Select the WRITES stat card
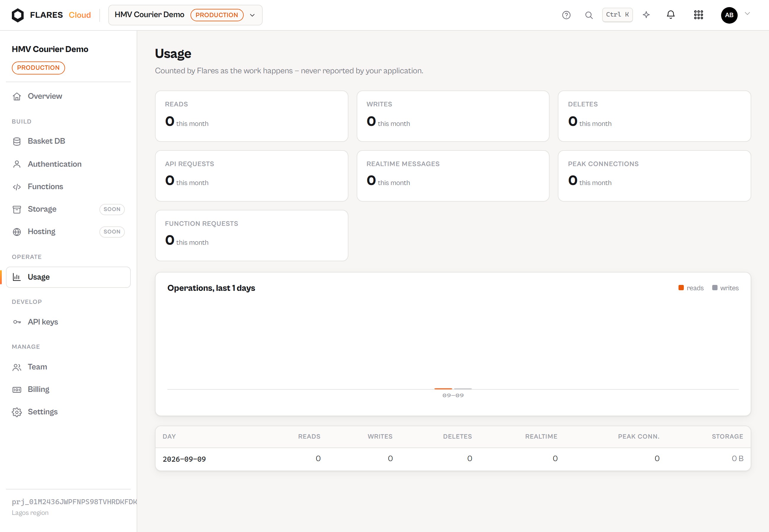Viewport: 769px width, 532px height. 453,116
